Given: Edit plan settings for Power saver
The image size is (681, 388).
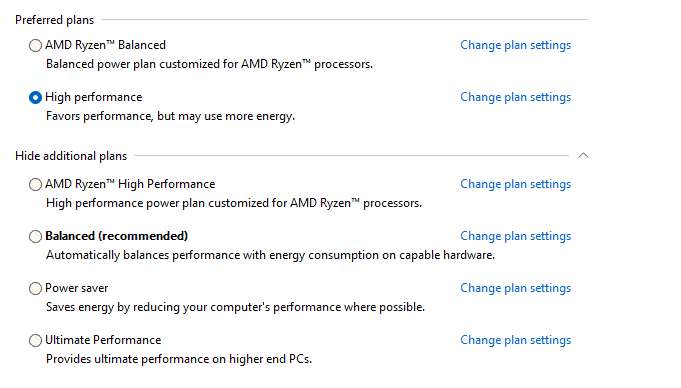Looking at the screenshot, I should 516,288.
